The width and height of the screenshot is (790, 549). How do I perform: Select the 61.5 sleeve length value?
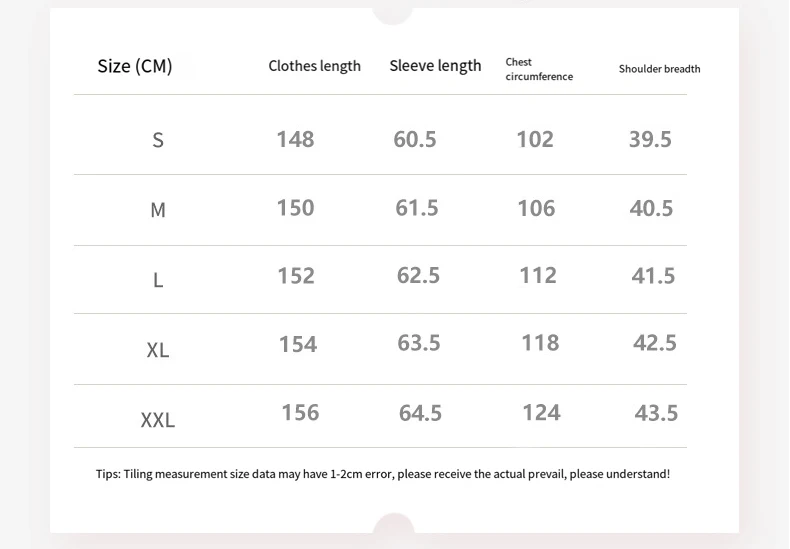tap(417, 208)
